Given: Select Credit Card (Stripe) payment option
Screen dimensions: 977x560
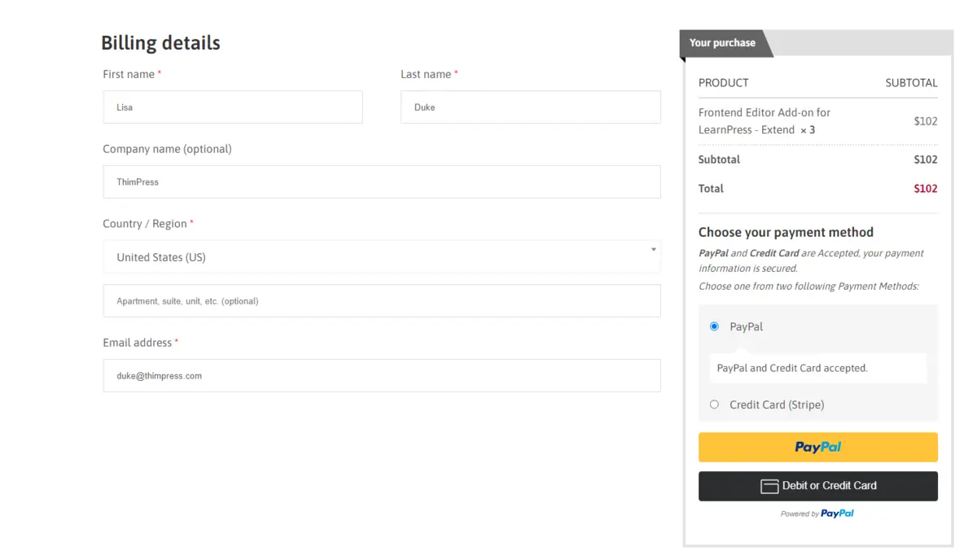Looking at the screenshot, I should [x=714, y=404].
